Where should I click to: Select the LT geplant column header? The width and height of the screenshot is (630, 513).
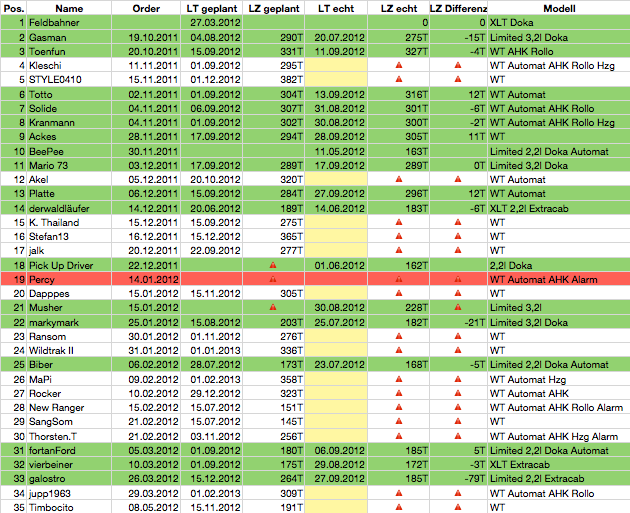tap(211, 8)
